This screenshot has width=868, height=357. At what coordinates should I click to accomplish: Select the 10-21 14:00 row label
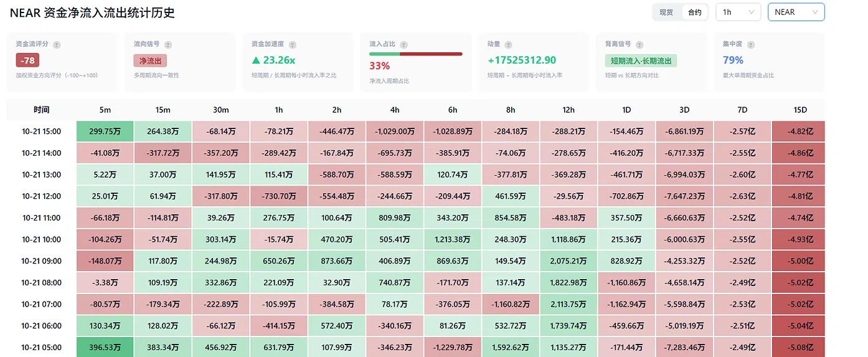tap(42, 153)
